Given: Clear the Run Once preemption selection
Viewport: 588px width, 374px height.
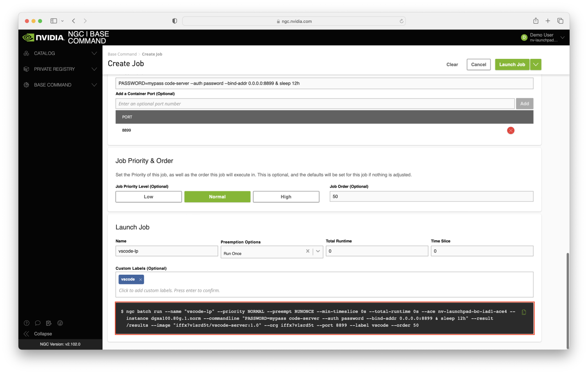Looking at the screenshot, I should click(x=307, y=251).
